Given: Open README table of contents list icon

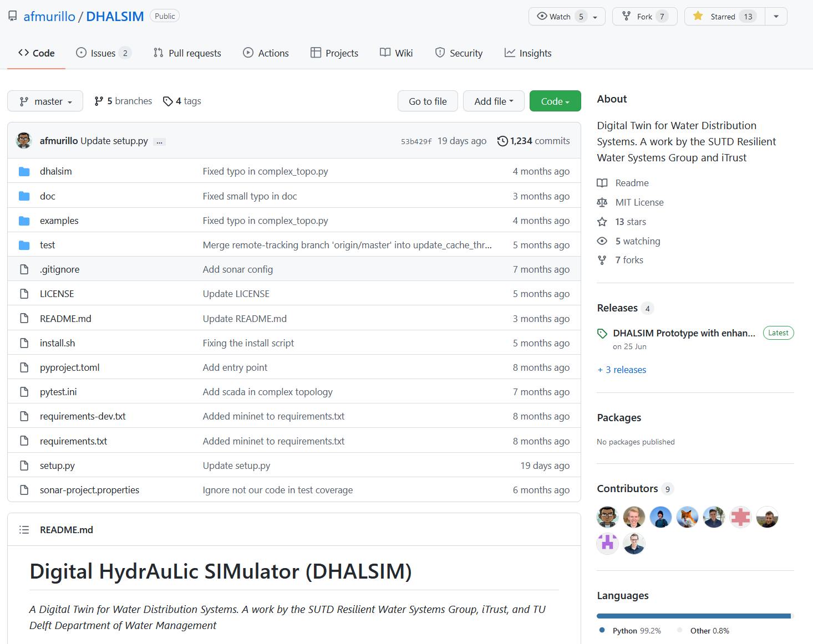Looking at the screenshot, I should tap(24, 530).
